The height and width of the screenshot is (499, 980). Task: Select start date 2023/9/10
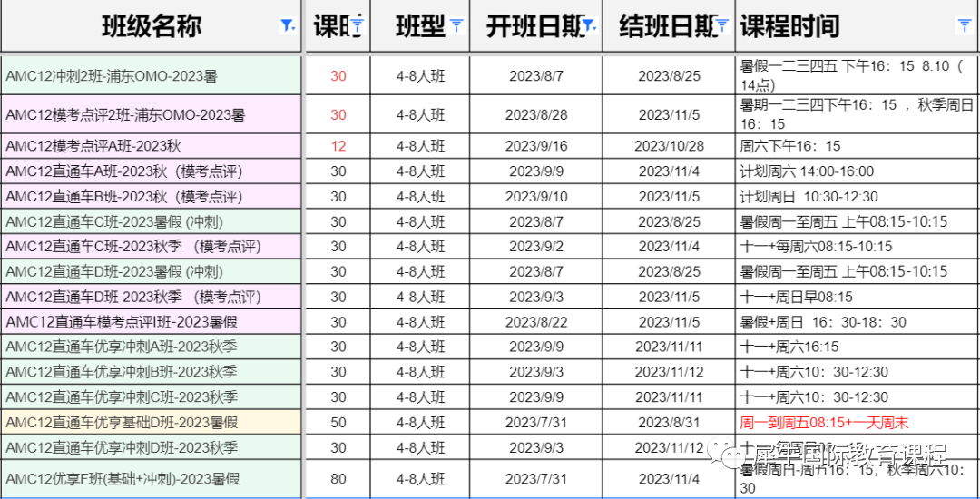click(536, 196)
